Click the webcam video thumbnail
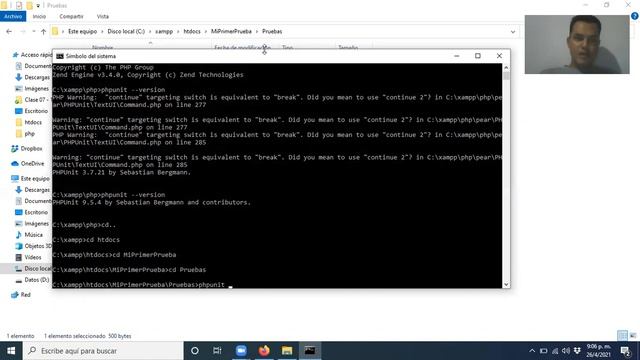The width and height of the screenshot is (640, 360). click(577, 44)
